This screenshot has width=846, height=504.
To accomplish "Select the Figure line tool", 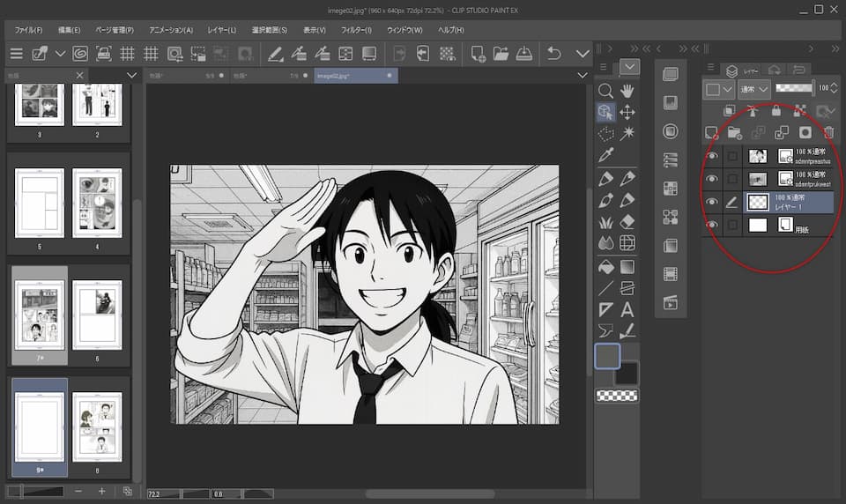I will 605,288.
